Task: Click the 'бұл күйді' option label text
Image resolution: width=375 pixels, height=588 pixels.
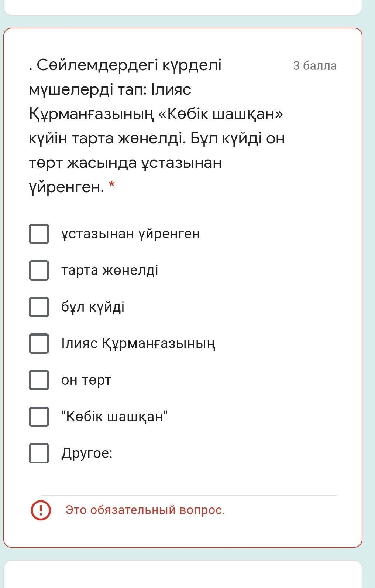Action: [93, 307]
